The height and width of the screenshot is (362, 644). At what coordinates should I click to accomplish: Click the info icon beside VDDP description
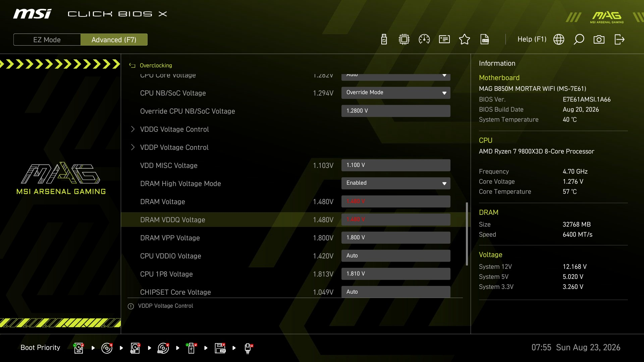(131, 306)
